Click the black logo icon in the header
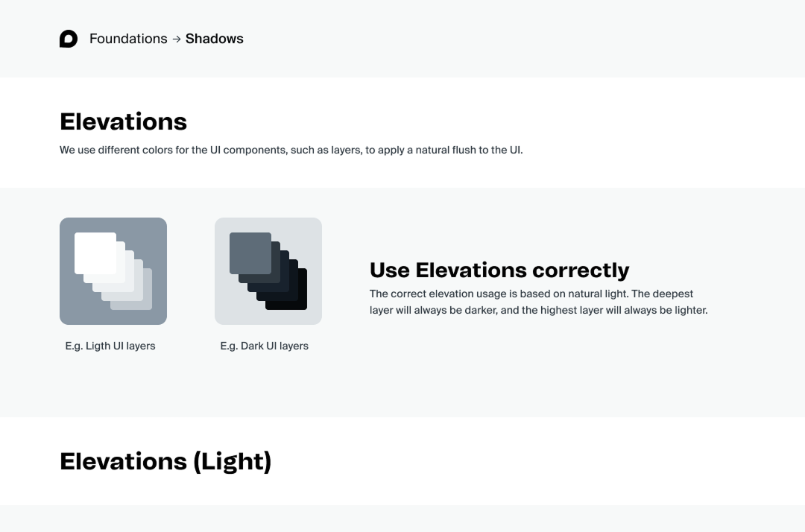Image resolution: width=805 pixels, height=532 pixels. [x=69, y=39]
